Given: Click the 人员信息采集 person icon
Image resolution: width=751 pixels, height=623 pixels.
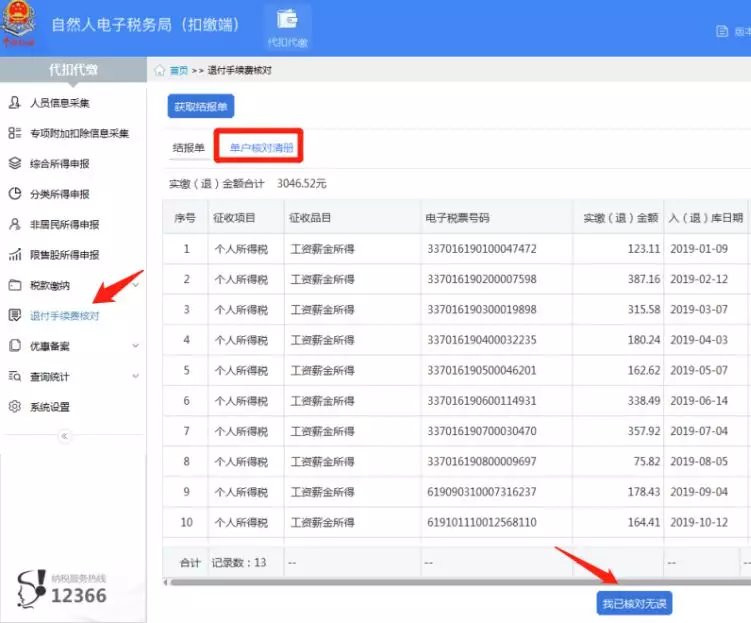Looking at the screenshot, I should (15, 102).
